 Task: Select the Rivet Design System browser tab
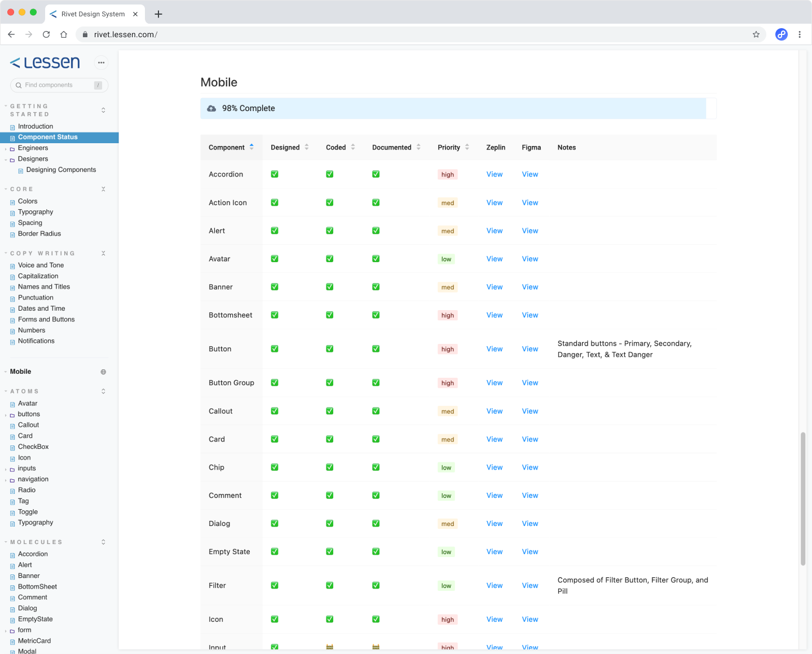coord(93,14)
